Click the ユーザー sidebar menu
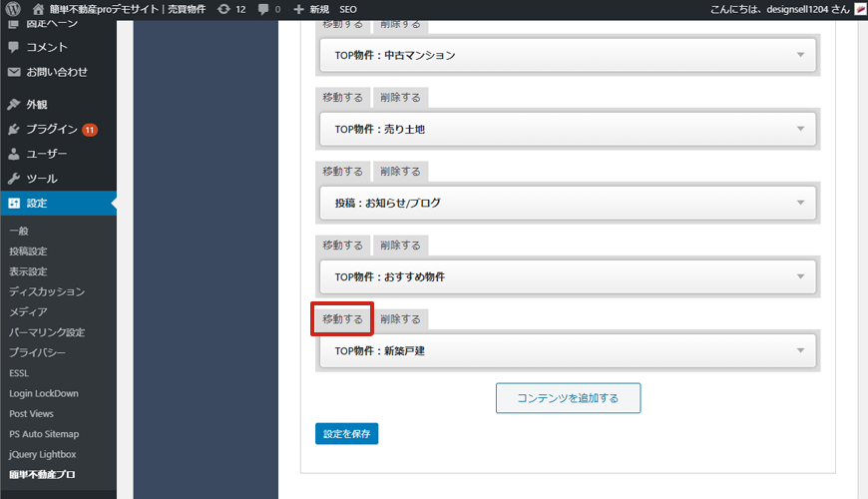The width and height of the screenshot is (868, 499). click(46, 154)
